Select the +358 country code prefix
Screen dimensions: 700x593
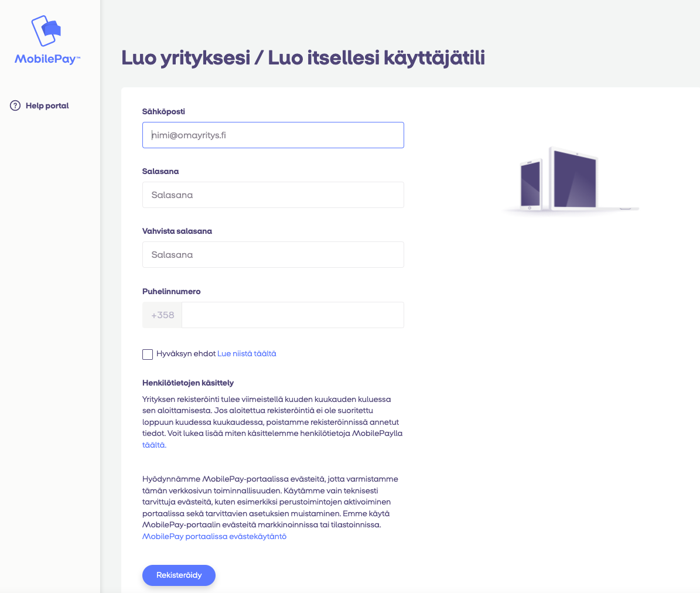click(x=162, y=315)
